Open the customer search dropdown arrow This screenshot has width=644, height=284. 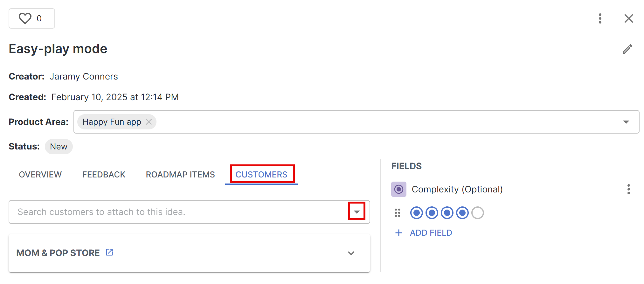pos(357,211)
